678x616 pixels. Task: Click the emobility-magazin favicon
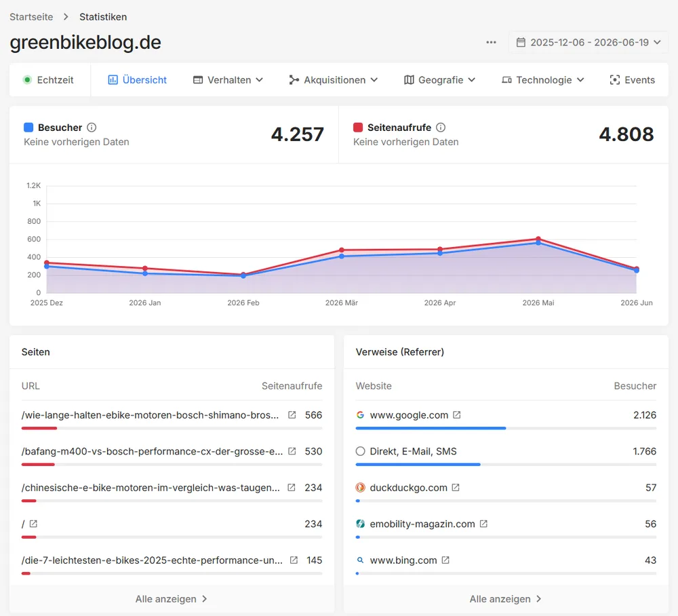tap(360, 524)
